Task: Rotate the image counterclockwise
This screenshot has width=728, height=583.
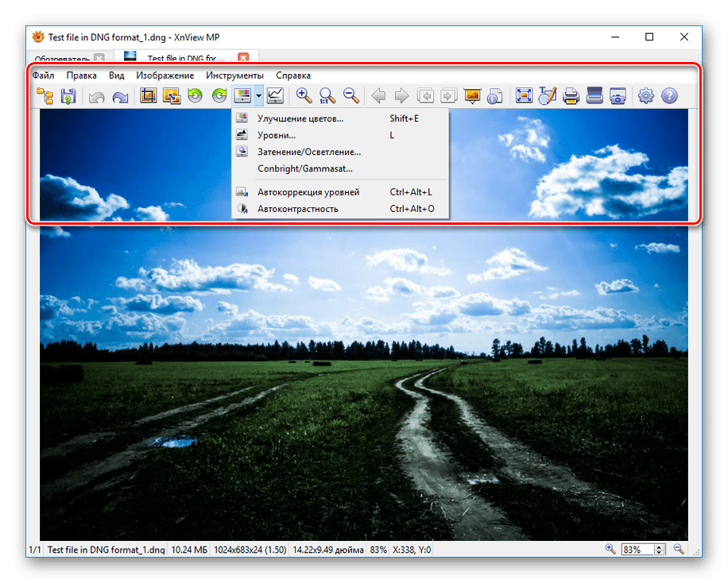Action: tap(195, 95)
